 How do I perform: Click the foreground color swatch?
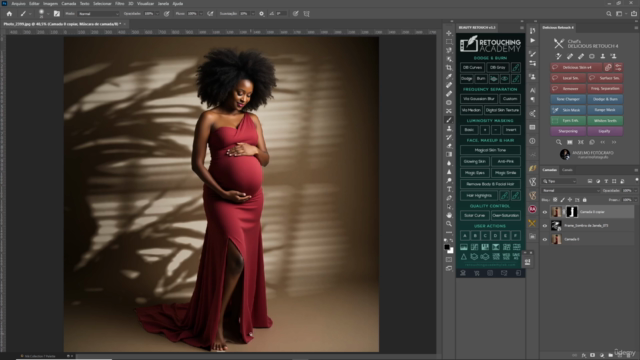pyautogui.click(x=447, y=247)
